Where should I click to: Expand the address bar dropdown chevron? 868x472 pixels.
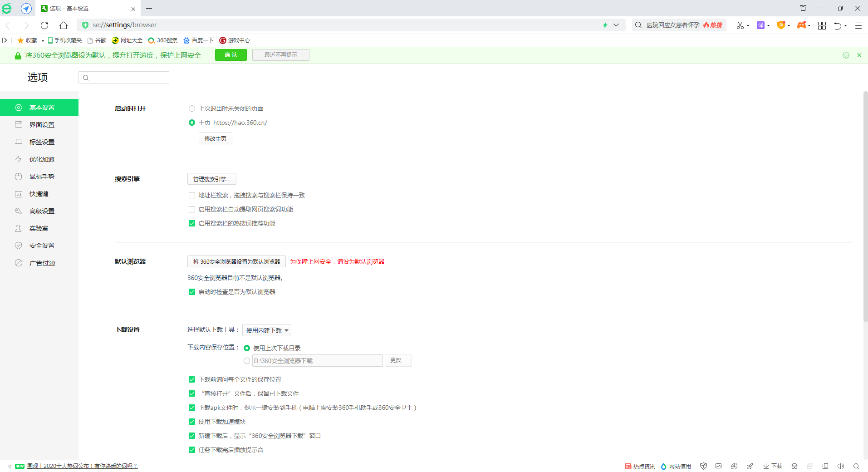(x=616, y=25)
